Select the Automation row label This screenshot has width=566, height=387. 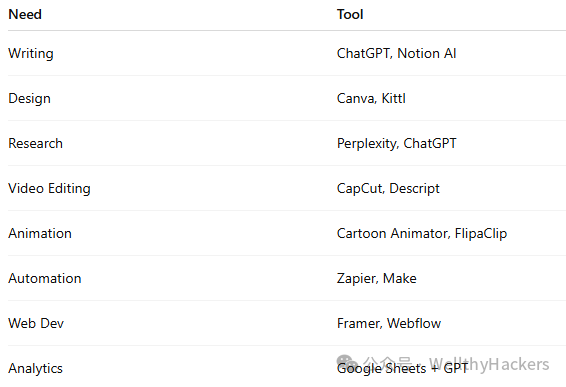(x=45, y=279)
